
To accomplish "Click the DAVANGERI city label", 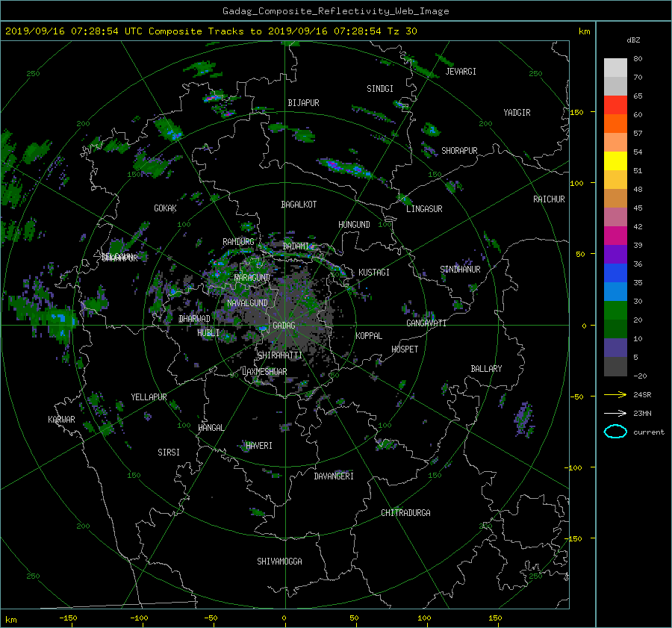I will point(334,476).
